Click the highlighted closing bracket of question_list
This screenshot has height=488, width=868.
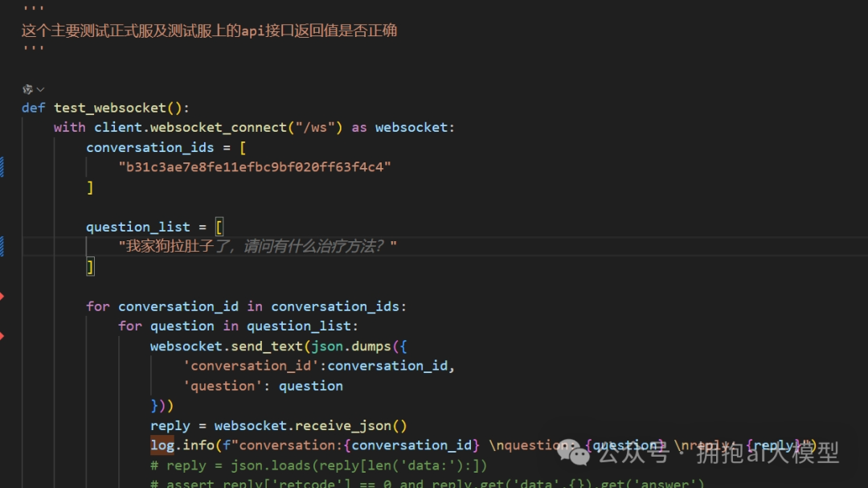[91, 266]
